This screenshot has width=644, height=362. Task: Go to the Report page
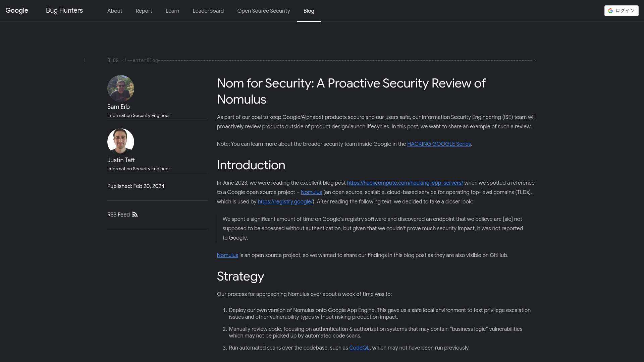pos(144,11)
